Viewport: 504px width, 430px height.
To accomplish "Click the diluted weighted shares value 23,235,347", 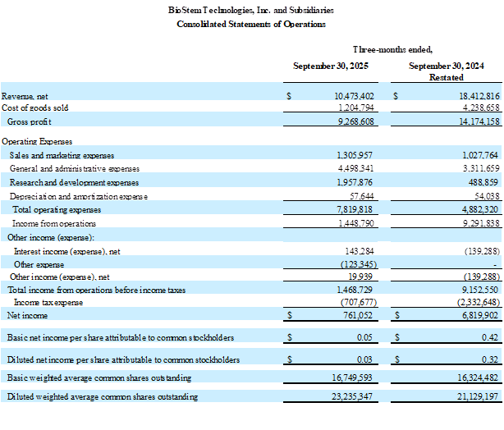I will point(354,397).
